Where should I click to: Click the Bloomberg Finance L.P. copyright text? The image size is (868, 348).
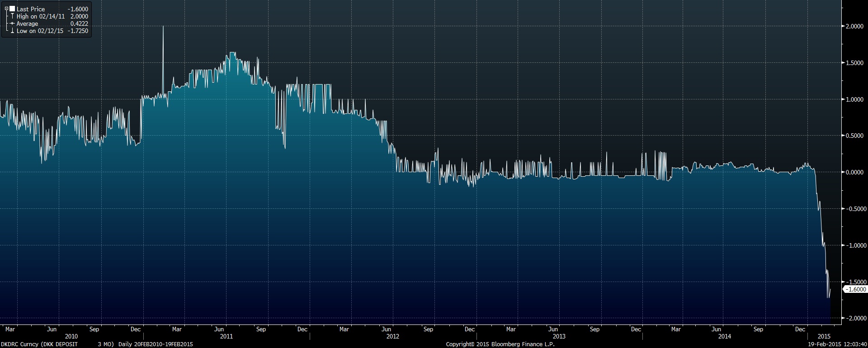tap(500, 344)
